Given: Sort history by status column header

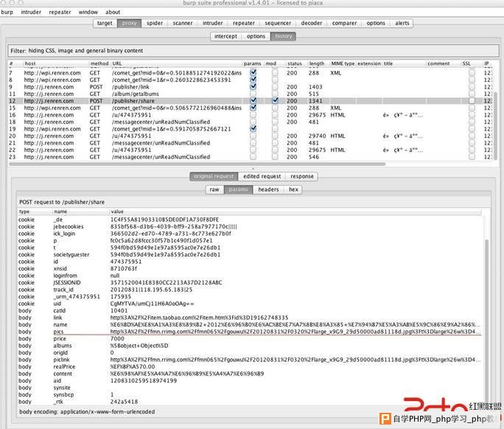Looking at the screenshot, I should tap(295, 63).
